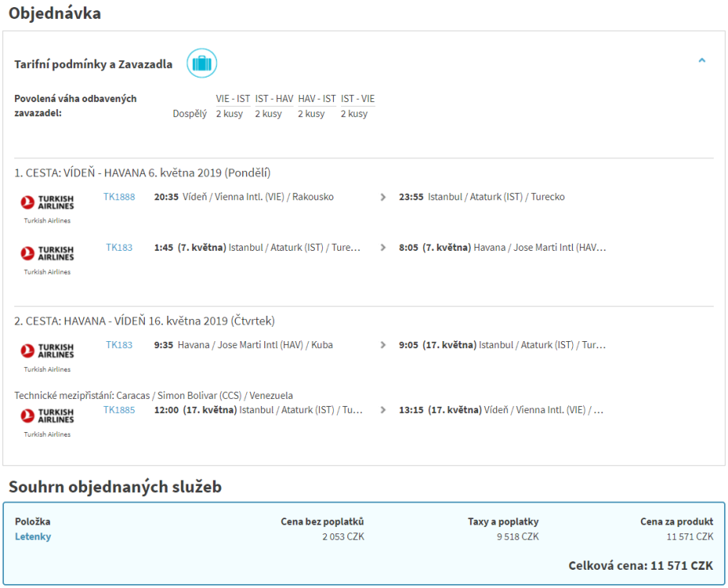Viewport: 728px width, 588px height.
Task: Click Turkish Airlines logo beside flight TK1885
Action: click(47, 416)
